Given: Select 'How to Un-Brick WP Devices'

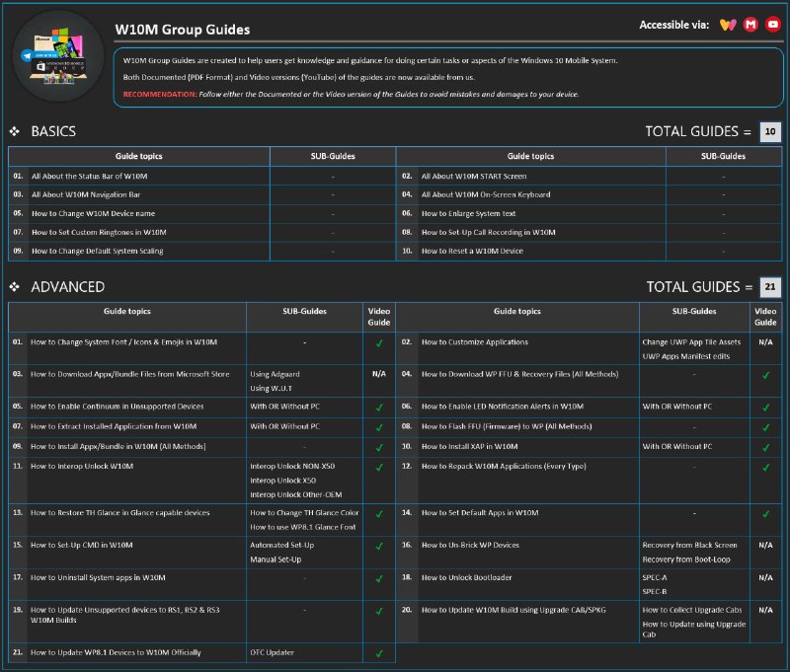Looking at the screenshot, I should tap(470, 545).
